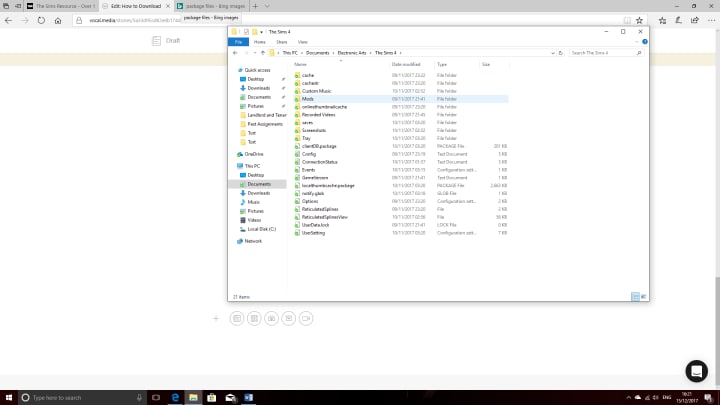Click the browser page vertical scrollbar

717,330
